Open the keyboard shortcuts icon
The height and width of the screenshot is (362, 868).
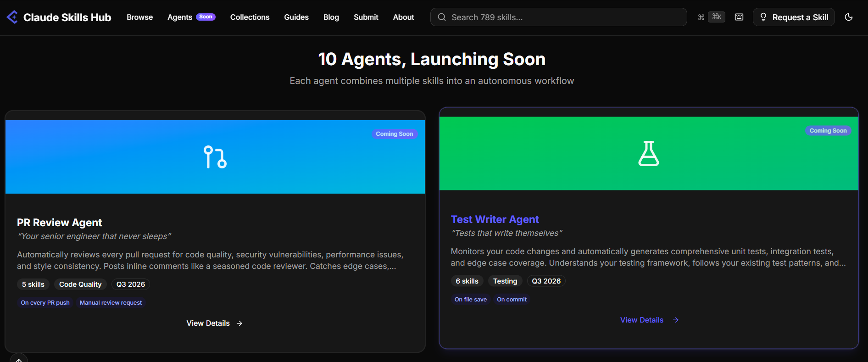point(739,17)
